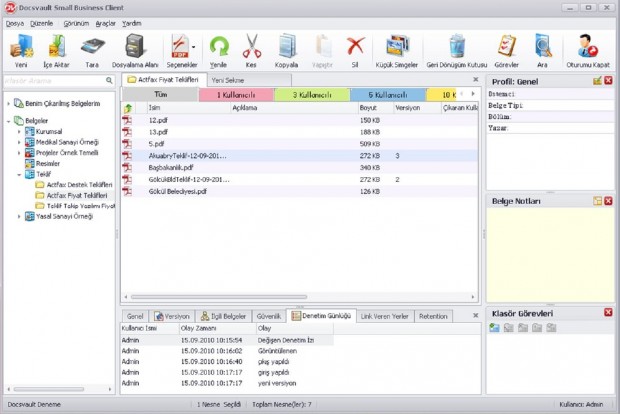Expand Yasal Sanayi Örneği cabinet
Viewport: 620px width, 414px height.
click(x=19, y=217)
